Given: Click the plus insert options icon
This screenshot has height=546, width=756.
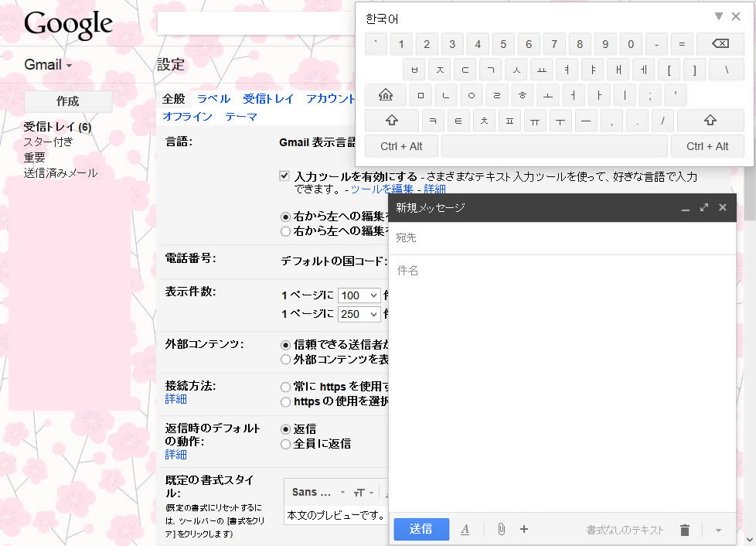Looking at the screenshot, I should click(524, 529).
